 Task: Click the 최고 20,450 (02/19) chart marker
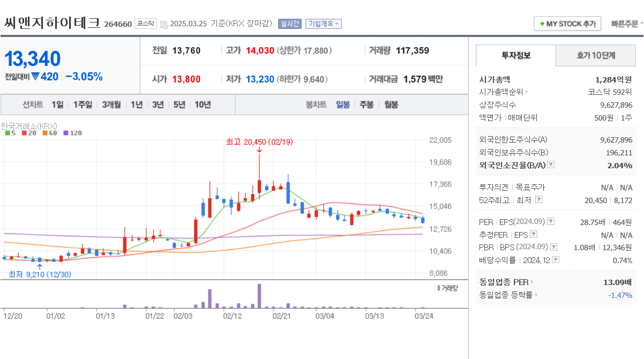259,142
